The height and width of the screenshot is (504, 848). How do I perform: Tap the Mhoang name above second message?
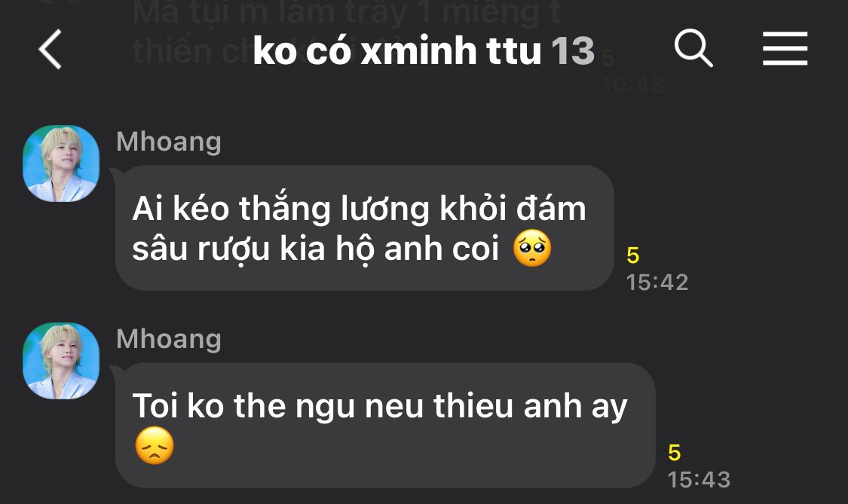coord(169,339)
